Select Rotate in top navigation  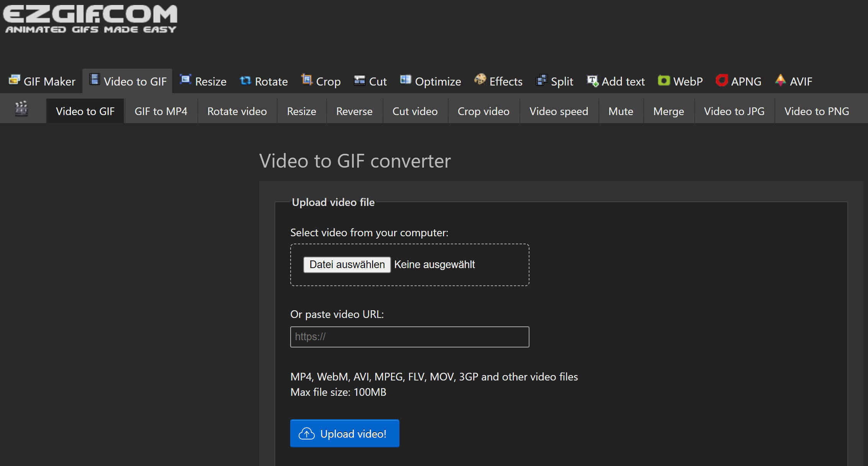click(x=264, y=81)
